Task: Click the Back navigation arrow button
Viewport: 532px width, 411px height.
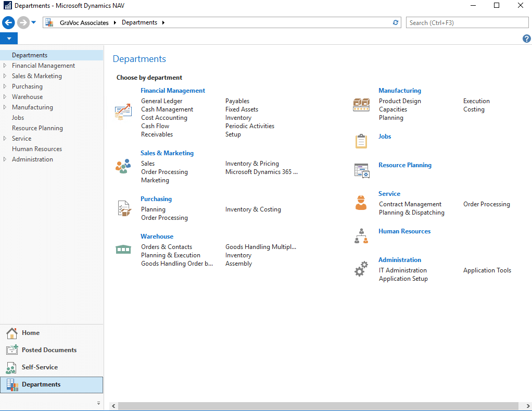Action: (8, 23)
